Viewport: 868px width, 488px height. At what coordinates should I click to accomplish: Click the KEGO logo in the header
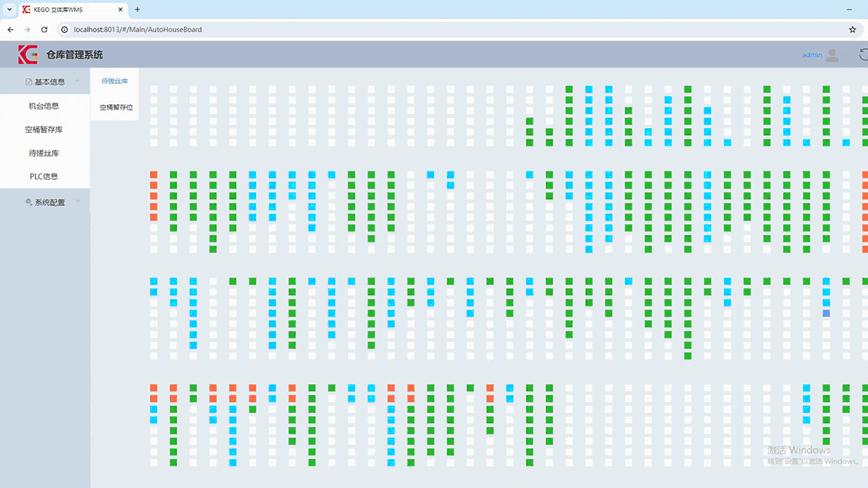pyautogui.click(x=27, y=54)
